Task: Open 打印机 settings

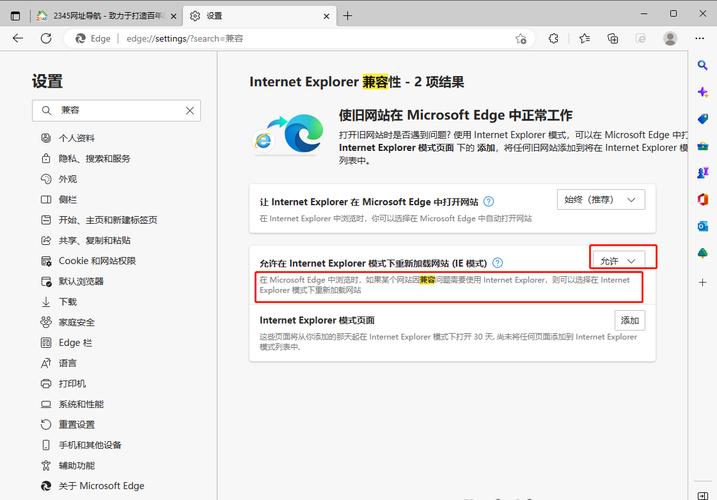Action: tap(64, 384)
